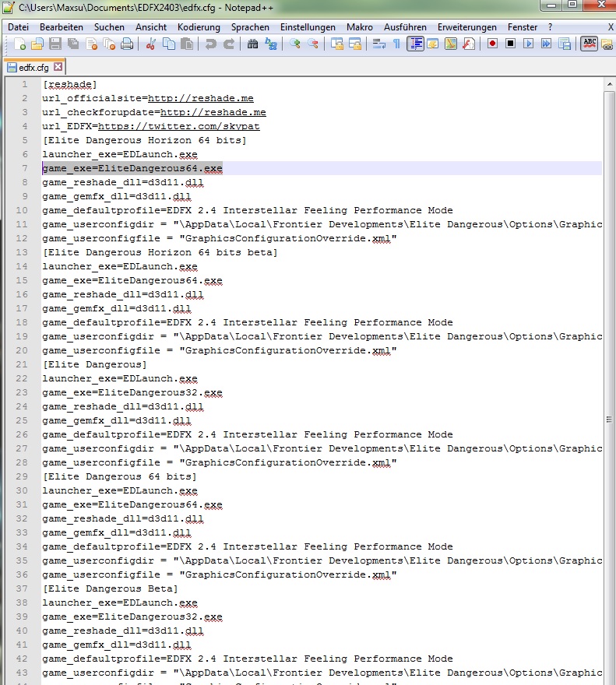Close the edfx.cfg tab with its X
616x685 pixels.
(x=58, y=67)
